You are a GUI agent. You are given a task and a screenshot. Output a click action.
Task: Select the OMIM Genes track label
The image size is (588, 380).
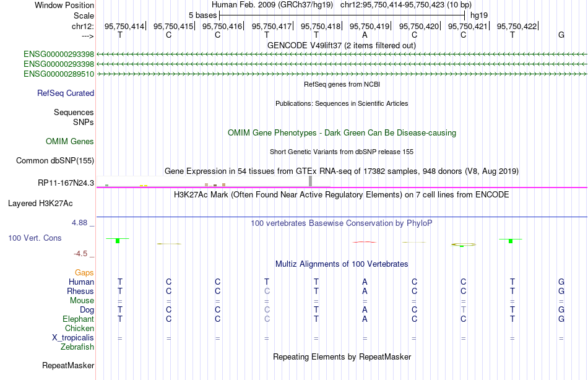[x=70, y=142]
